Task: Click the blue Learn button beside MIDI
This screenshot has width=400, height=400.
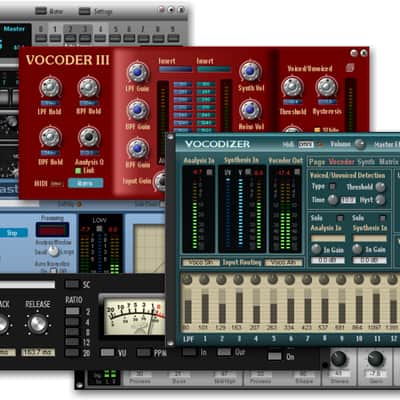Action: pyautogui.click(x=86, y=183)
